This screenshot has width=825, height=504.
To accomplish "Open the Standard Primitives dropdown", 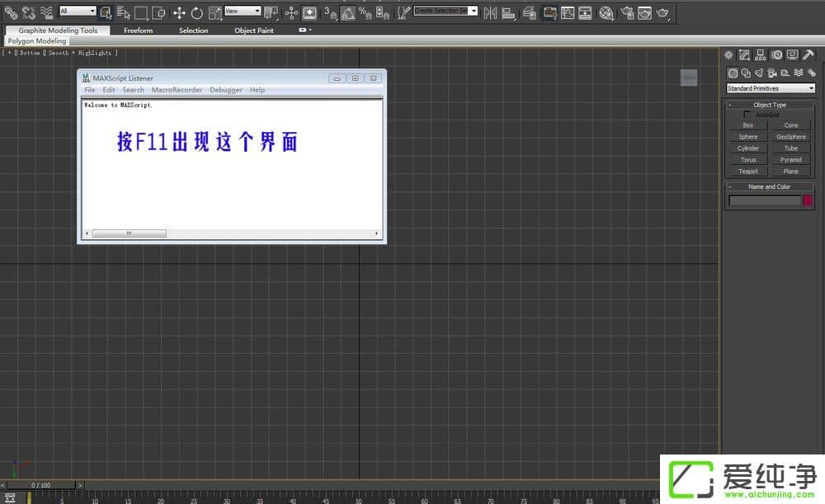I will click(770, 87).
